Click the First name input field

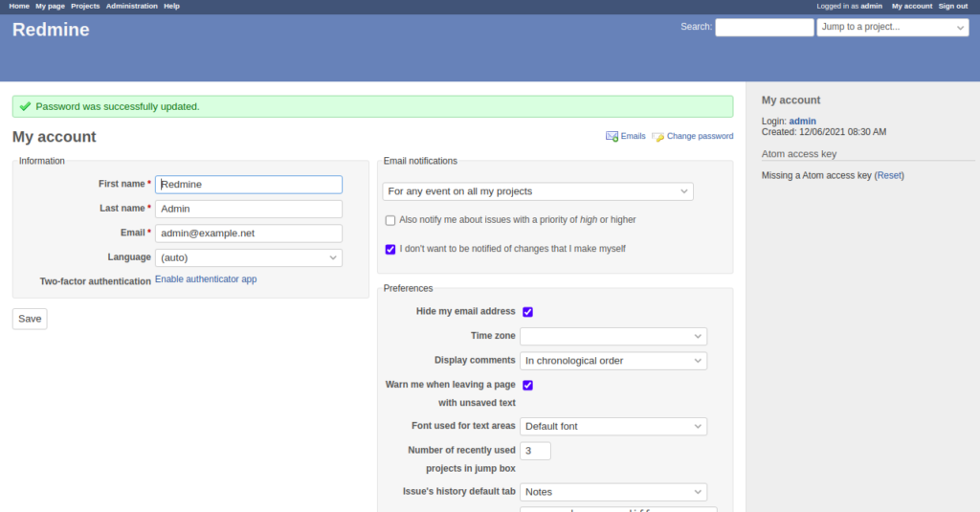[x=249, y=185]
